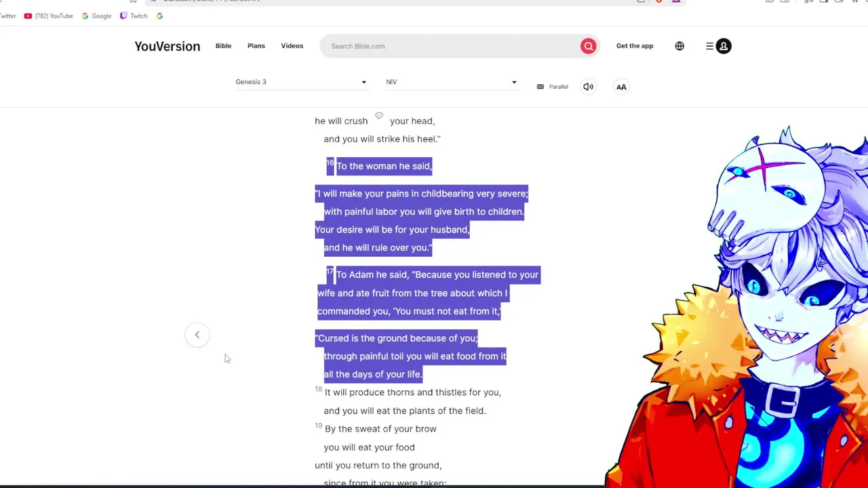868x488 pixels.
Task: Open the Google bookmark
Action: pos(96,16)
